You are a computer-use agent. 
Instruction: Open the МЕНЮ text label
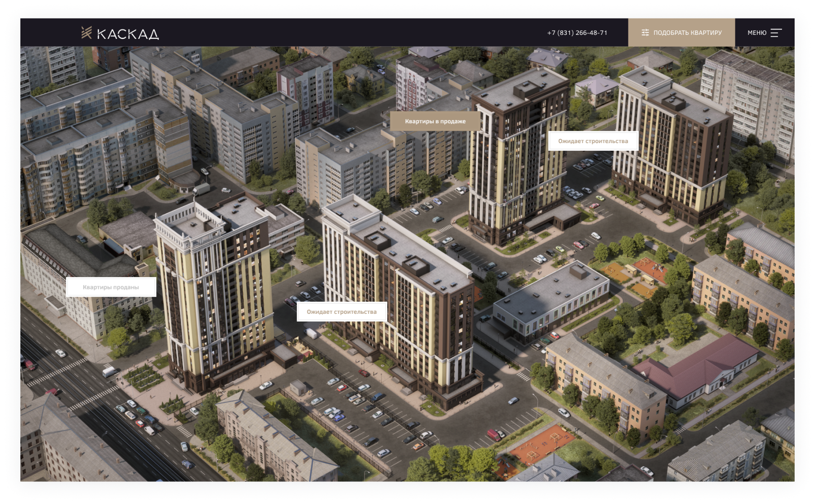tap(757, 33)
